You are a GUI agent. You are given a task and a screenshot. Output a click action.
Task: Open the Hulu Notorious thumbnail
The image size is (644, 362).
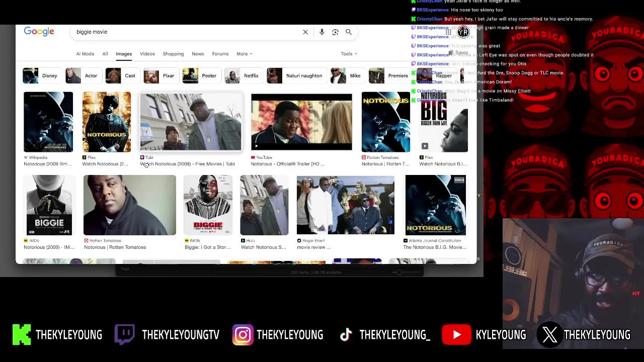click(x=265, y=205)
